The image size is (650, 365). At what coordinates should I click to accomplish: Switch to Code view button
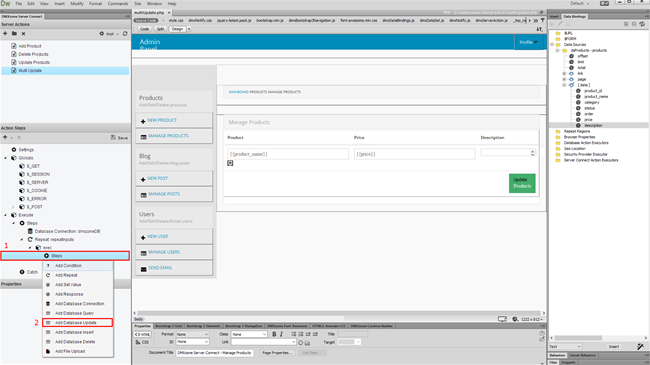pos(144,29)
